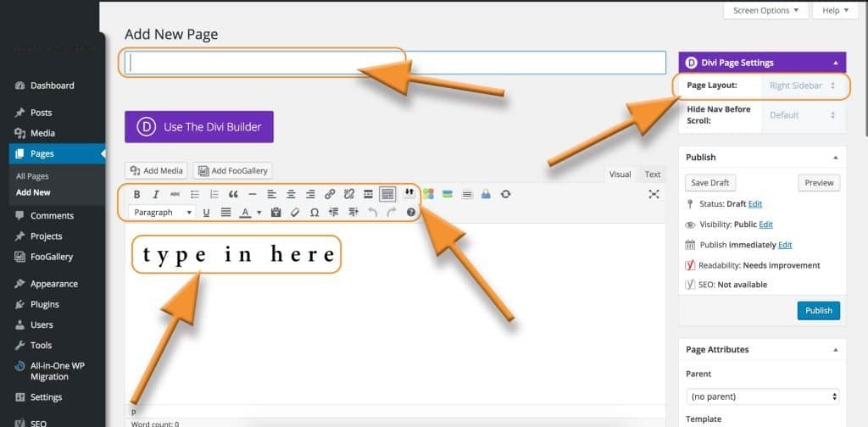
Task: Click the blue Publish button
Action: pos(818,311)
